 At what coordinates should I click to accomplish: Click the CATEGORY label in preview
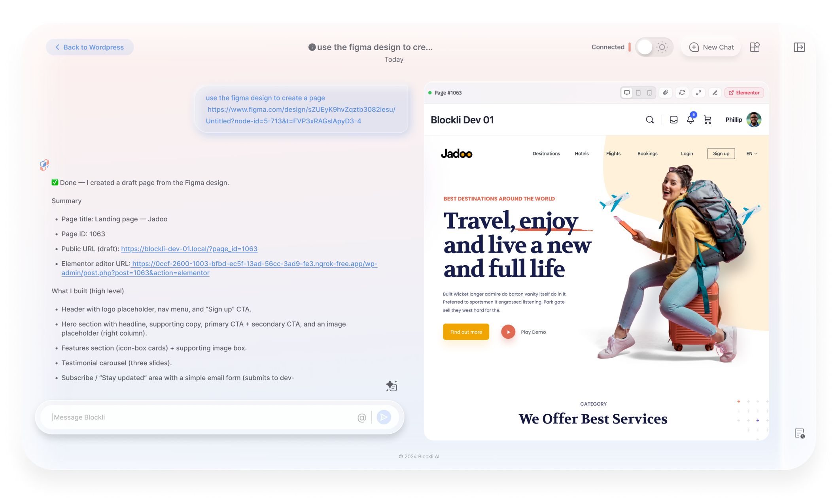click(593, 404)
